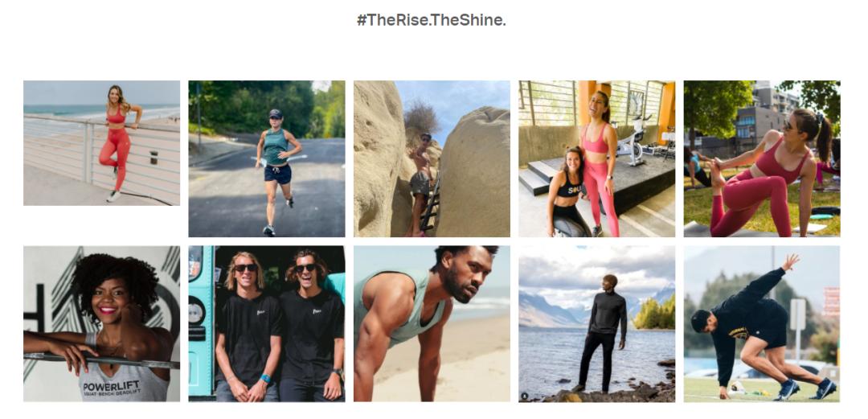This screenshot has width=868, height=419.
Task: Open photo of woman in red on boardwalk
Action: pyautogui.click(x=101, y=143)
